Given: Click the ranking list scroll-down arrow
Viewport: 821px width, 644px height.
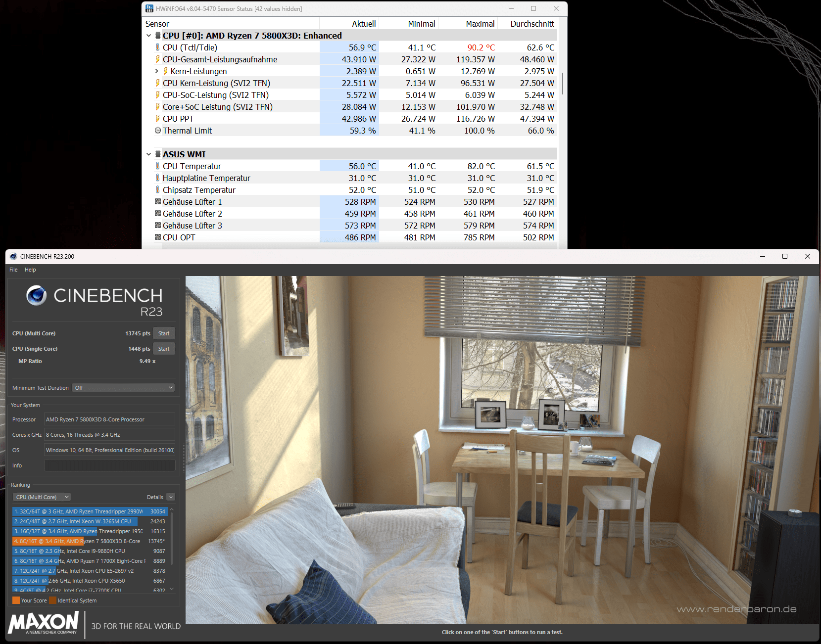Looking at the screenshot, I should pos(172,589).
